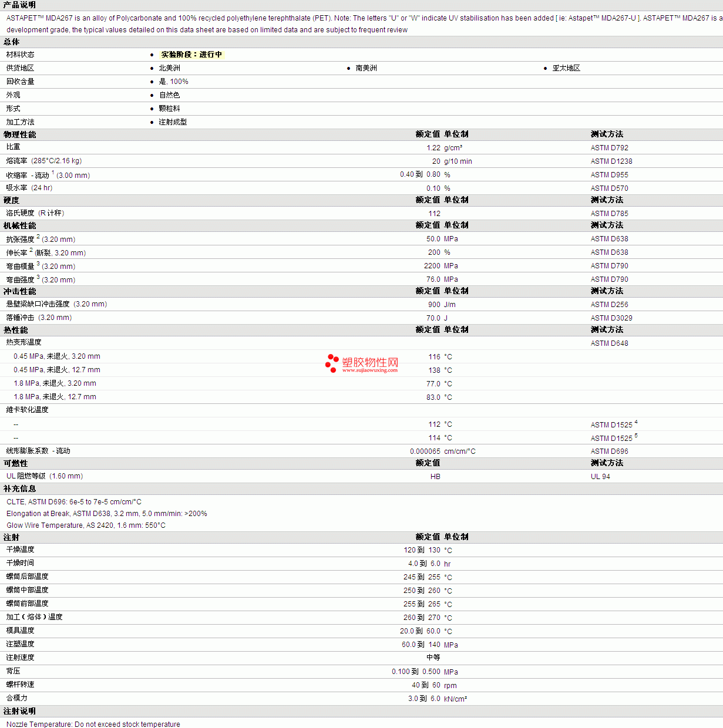Click the 维卡软化温度 row label

pos(27,410)
